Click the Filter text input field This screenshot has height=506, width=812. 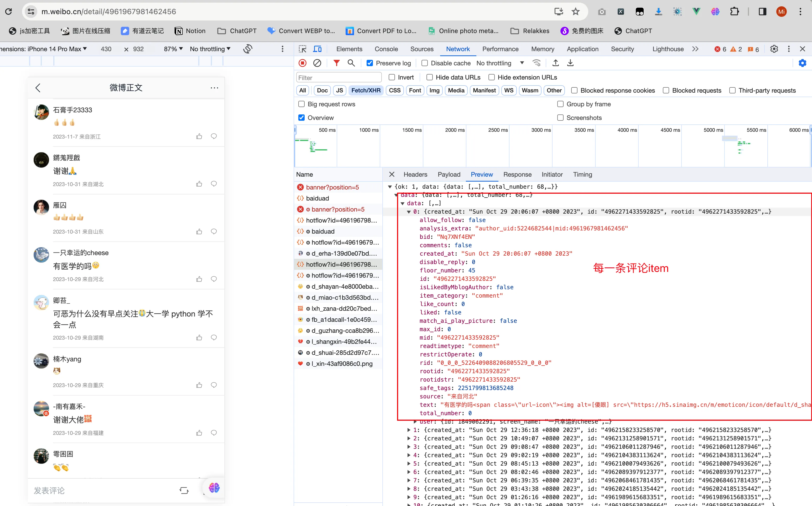339,78
